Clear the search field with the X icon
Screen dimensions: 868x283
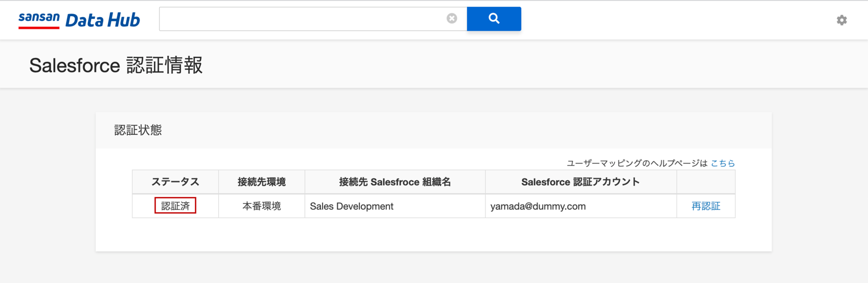coord(452,18)
